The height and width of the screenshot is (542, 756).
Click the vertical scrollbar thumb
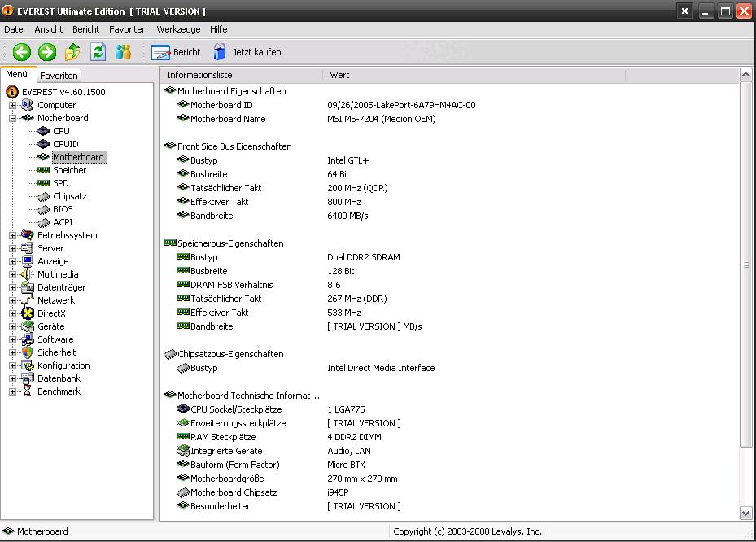click(746, 264)
